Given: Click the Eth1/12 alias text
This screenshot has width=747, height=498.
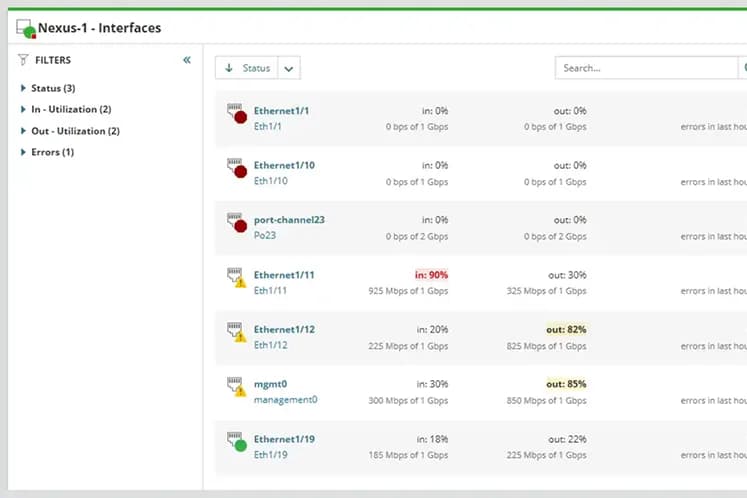Looking at the screenshot, I should point(271,345).
